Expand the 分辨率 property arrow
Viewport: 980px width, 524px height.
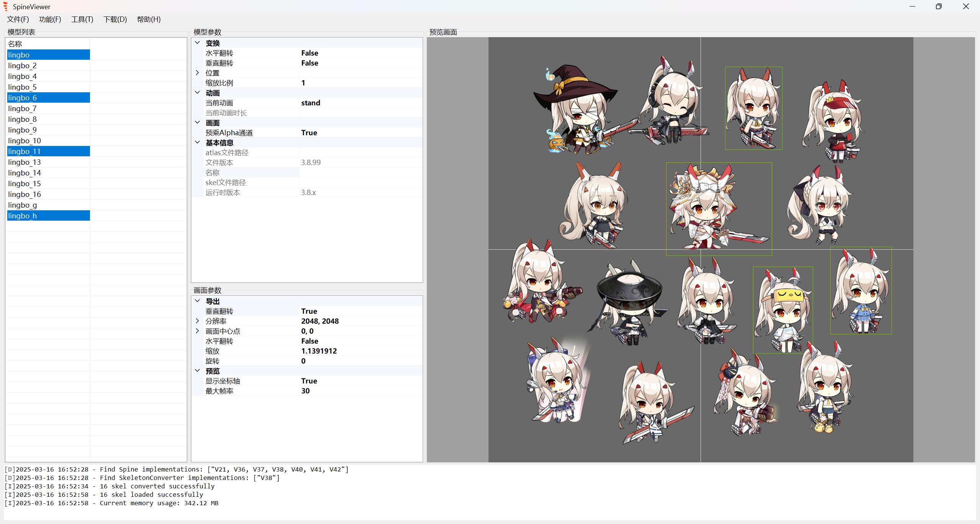click(198, 321)
